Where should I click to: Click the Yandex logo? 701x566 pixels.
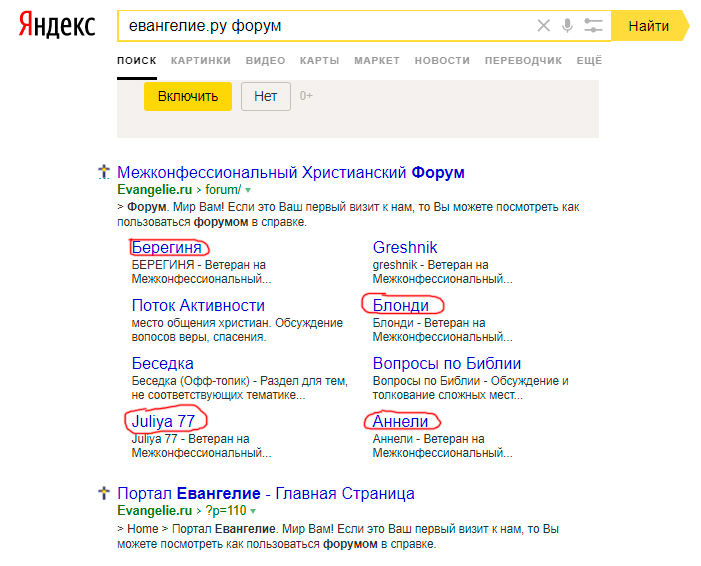[57, 26]
